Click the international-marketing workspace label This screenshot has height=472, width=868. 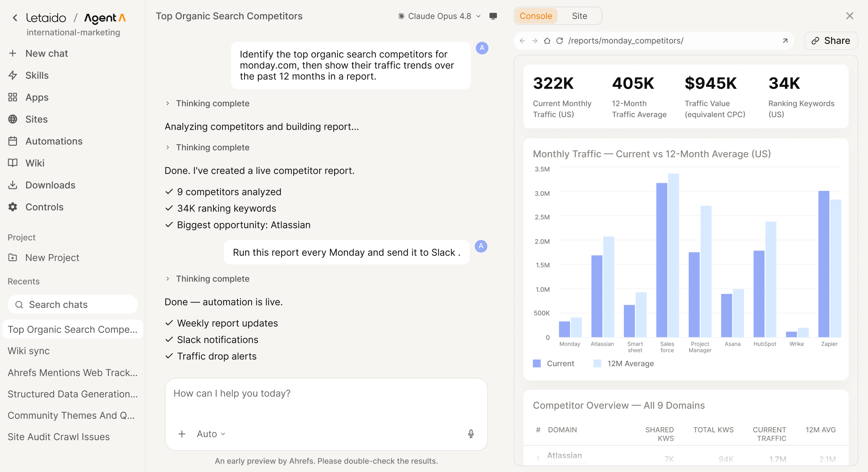tap(74, 32)
